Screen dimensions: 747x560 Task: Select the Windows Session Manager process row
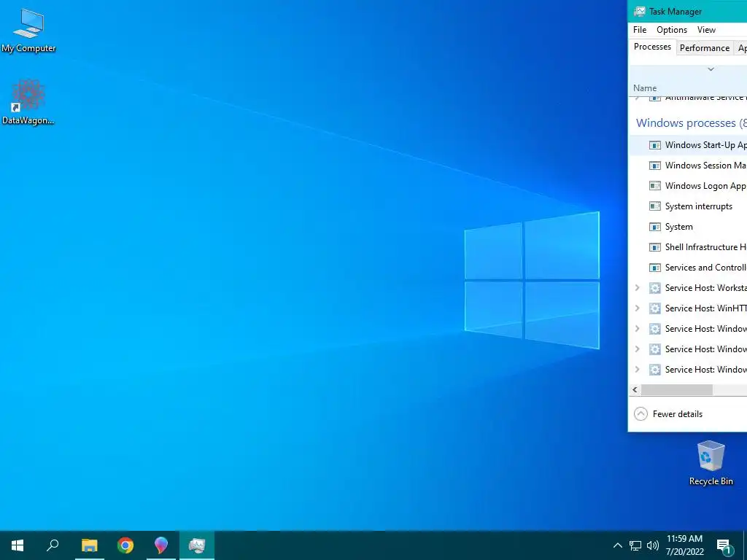pos(688,166)
